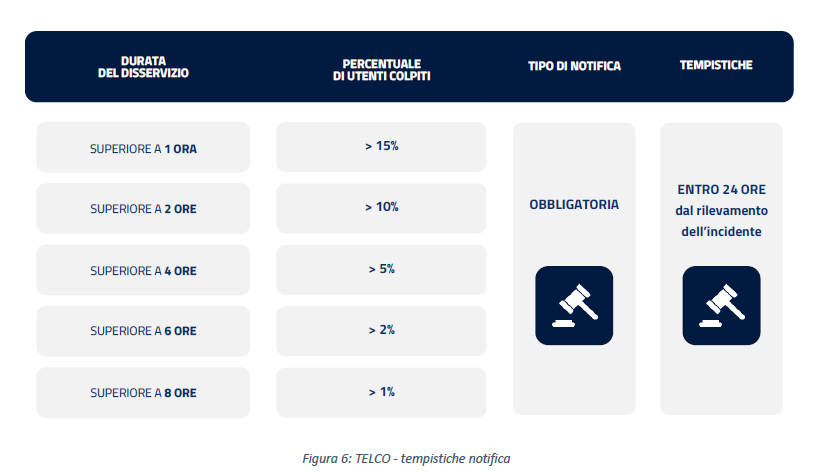
Task: Select the PERCENTUALE DI UTENTI COLPITI header
Action: tap(382, 67)
